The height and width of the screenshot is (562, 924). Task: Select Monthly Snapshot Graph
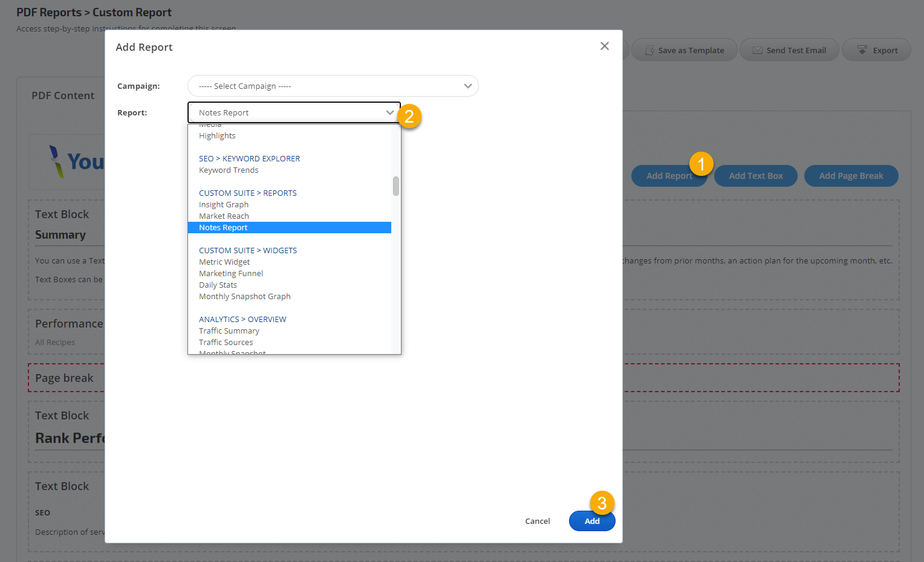[245, 297]
